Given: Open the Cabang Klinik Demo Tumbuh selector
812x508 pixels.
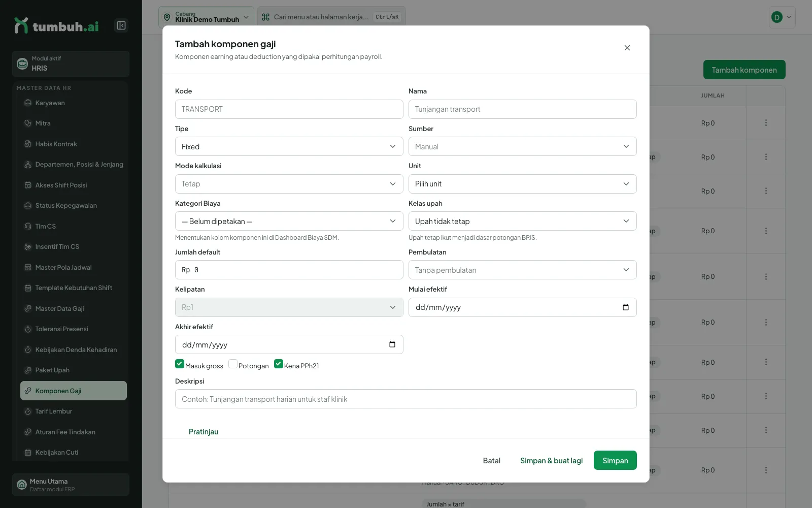Looking at the screenshot, I should 206,17.
